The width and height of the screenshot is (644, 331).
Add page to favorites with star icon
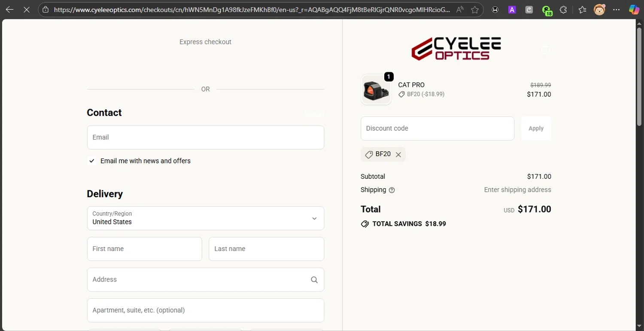point(475,9)
